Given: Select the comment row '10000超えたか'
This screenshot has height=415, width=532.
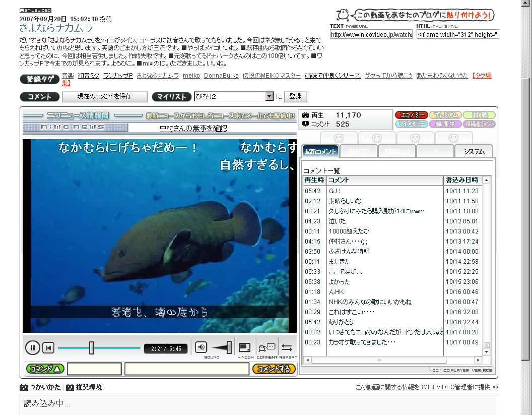Looking at the screenshot, I should click(x=392, y=231).
